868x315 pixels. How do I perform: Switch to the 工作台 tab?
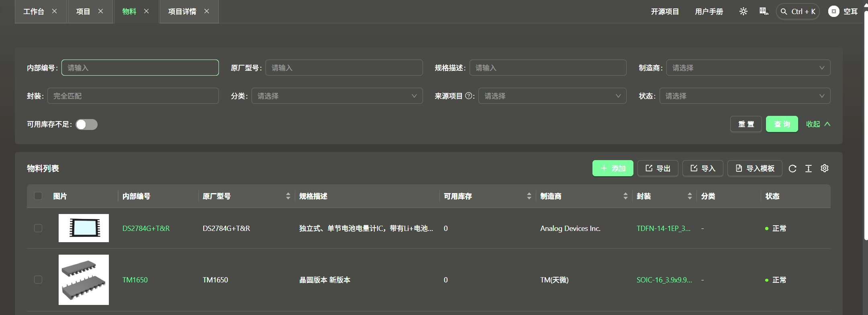pos(34,12)
